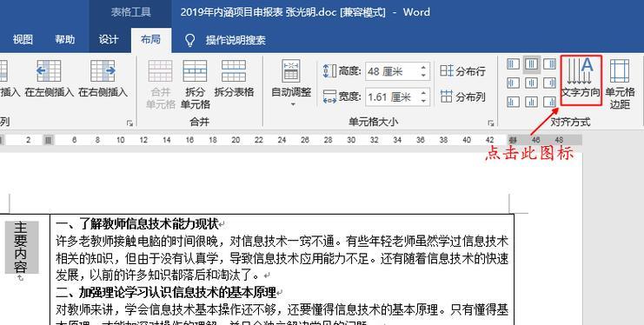Viewport: 644px width, 325px height.
Task: Click the 操作说明搜索 search box
Action: click(236, 40)
